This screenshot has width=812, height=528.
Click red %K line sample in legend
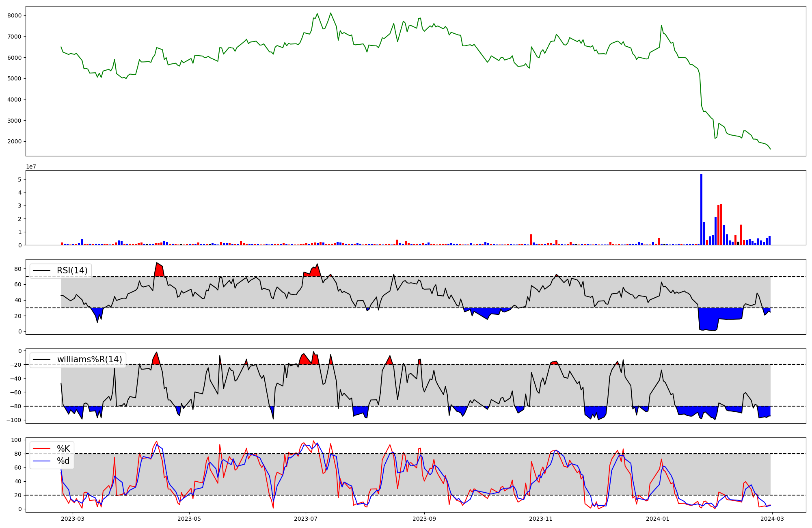coord(41,449)
